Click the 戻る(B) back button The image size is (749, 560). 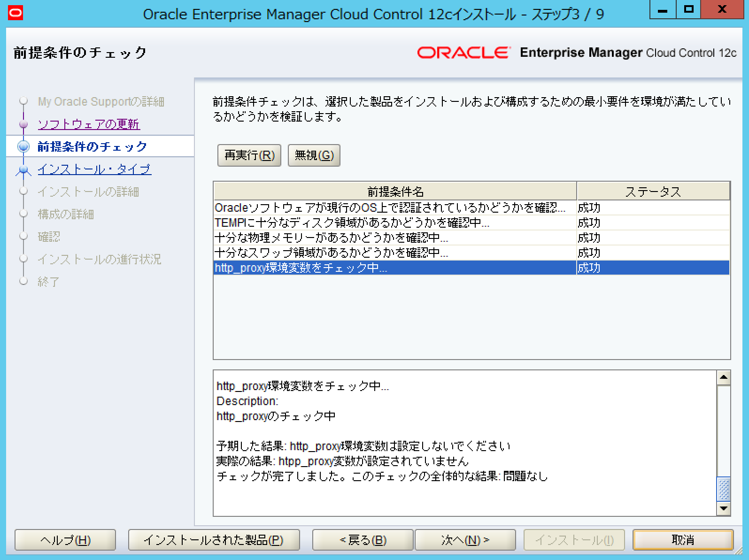(x=363, y=540)
